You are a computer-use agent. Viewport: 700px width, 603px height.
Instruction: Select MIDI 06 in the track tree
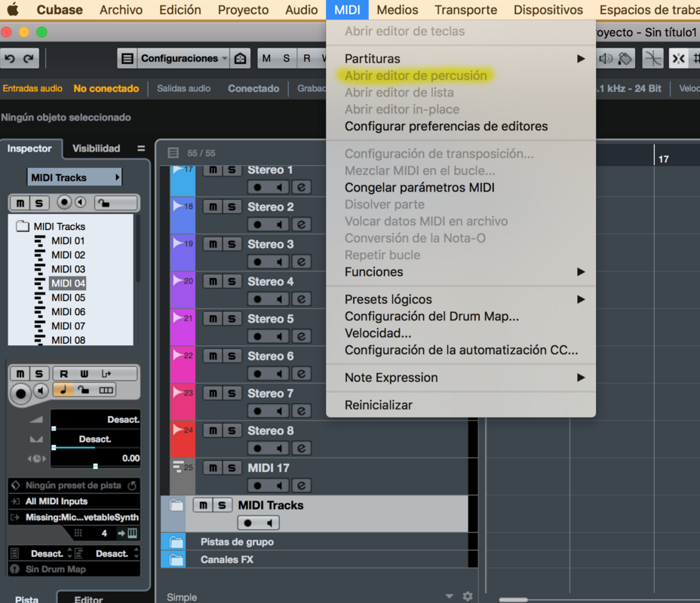pyautogui.click(x=68, y=312)
